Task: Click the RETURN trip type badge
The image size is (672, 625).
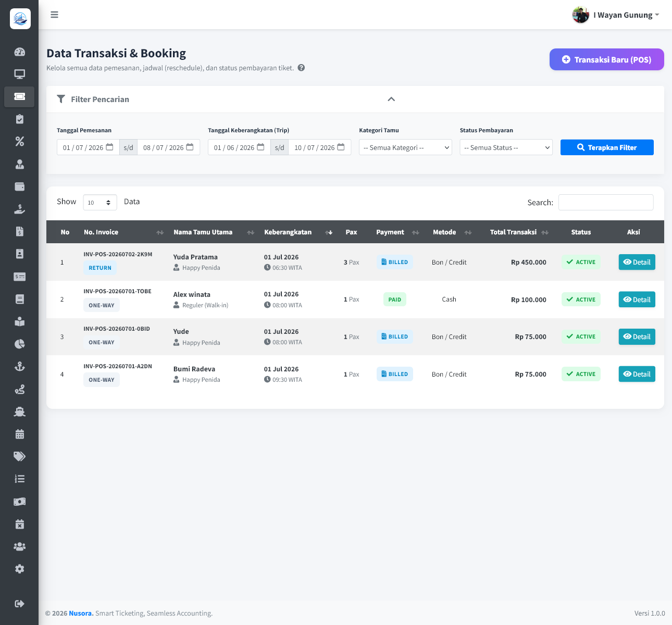Action: coord(100,268)
